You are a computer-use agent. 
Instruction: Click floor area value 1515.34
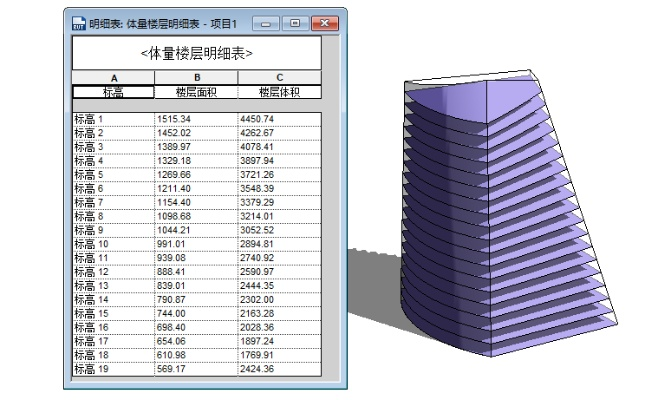click(x=196, y=119)
